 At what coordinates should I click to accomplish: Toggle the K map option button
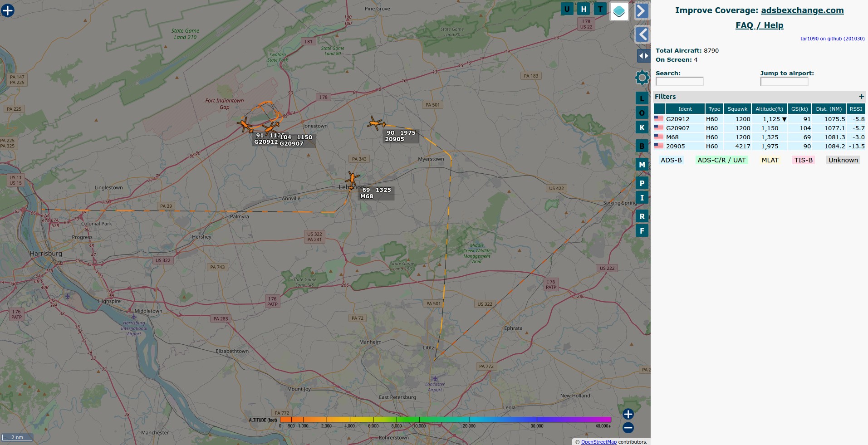642,127
